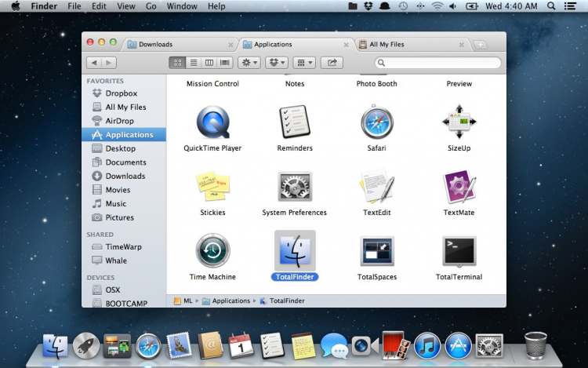The width and height of the screenshot is (588, 368).
Task: Open the Trash in the Dock
Action: coord(536,345)
